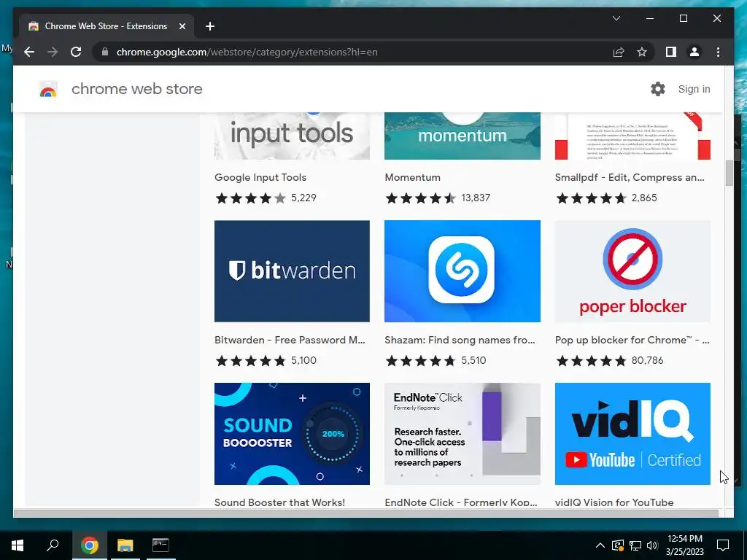
Task: Open the network tray icon
Action: [x=635, y=545]
